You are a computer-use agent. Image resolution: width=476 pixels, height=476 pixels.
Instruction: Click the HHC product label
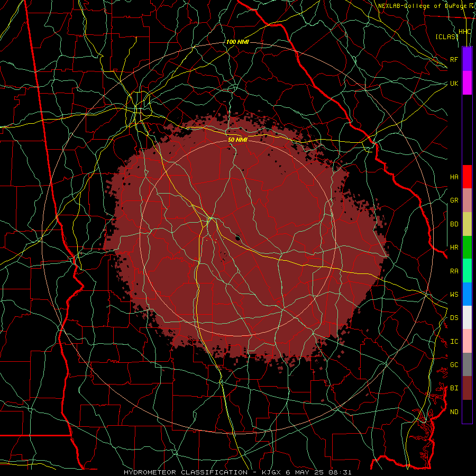coord(465,32)
